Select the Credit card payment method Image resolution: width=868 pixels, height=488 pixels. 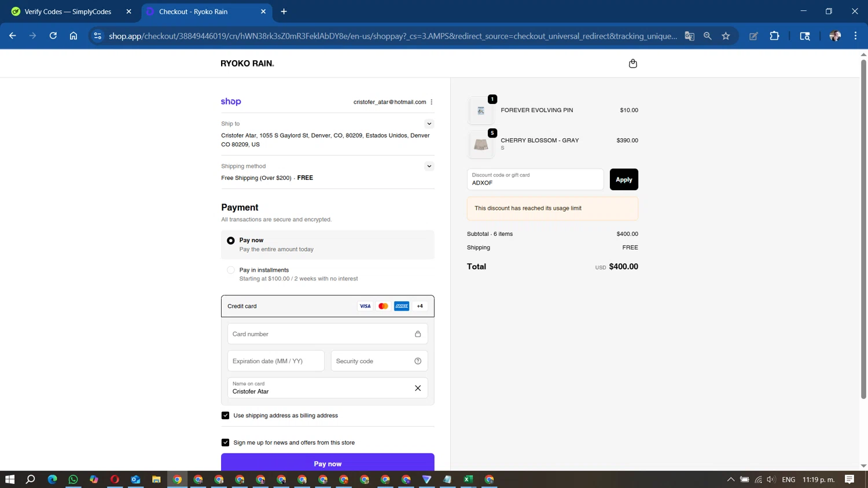(328, 306)
